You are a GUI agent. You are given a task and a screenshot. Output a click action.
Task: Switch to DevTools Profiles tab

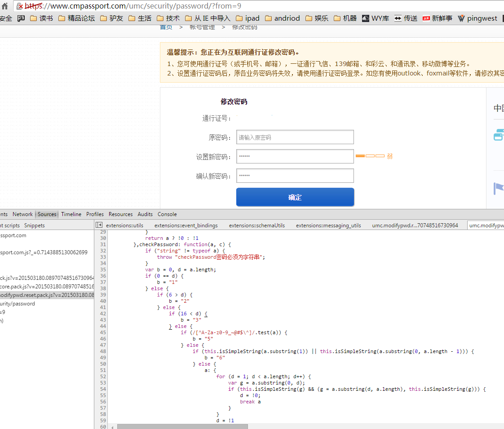click(95, 214)
